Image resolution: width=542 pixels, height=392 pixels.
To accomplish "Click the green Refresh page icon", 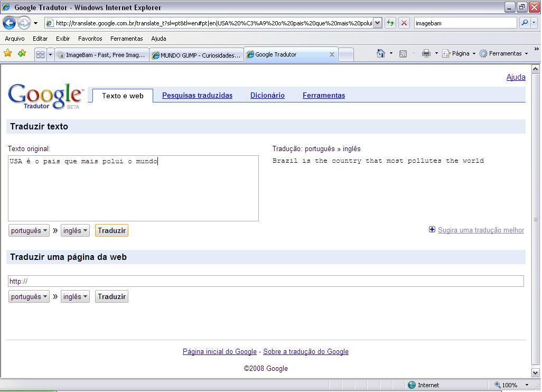I will [x=390, y=23].
